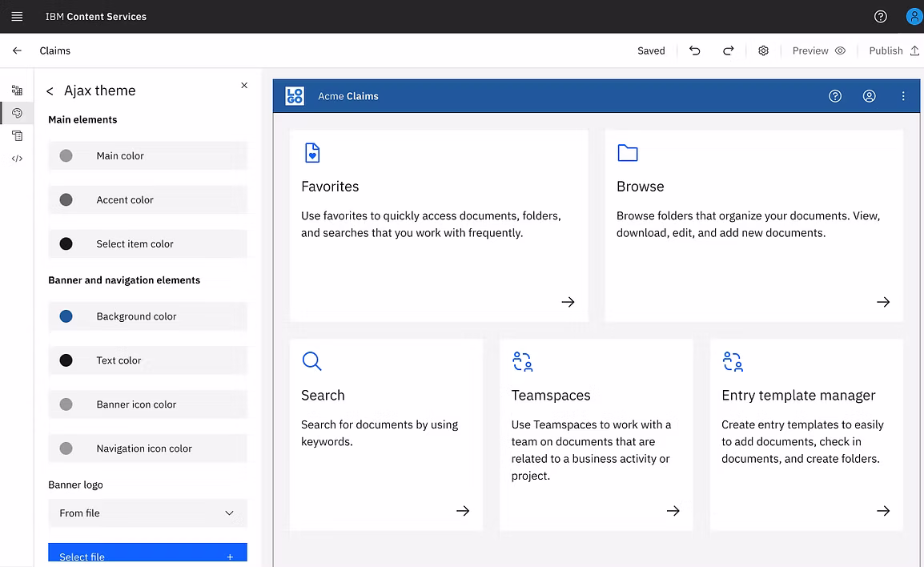This screenshot has width=924, height=567.
Task: Click the Preview eye button
Action: pos(819,50)
